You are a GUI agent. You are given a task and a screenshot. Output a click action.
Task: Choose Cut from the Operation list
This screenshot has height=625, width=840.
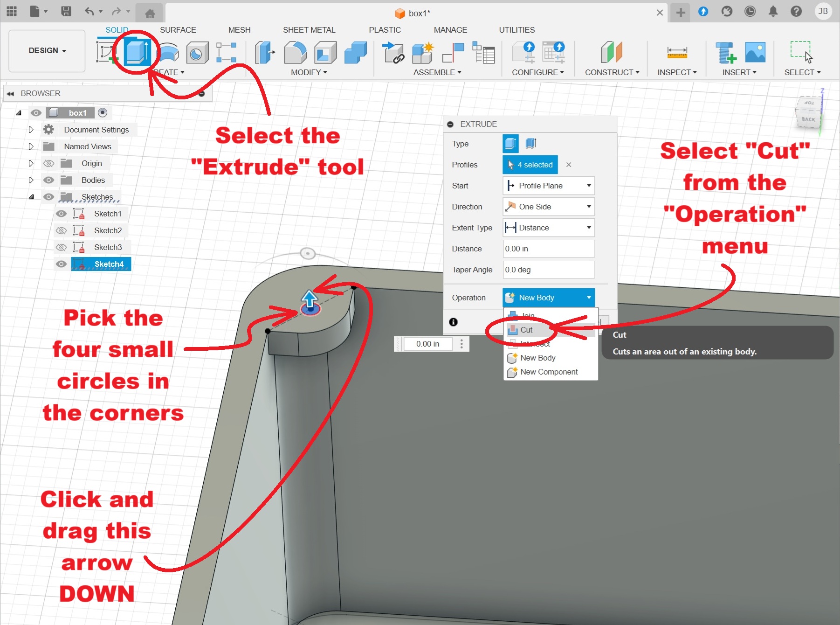pyautogui.click(x=526, y=330)
